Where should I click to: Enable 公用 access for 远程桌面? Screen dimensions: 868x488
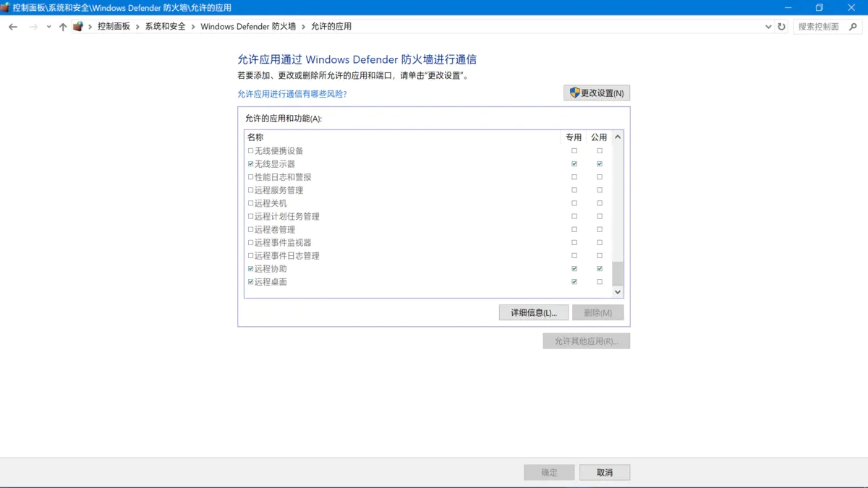click(599, 281)
